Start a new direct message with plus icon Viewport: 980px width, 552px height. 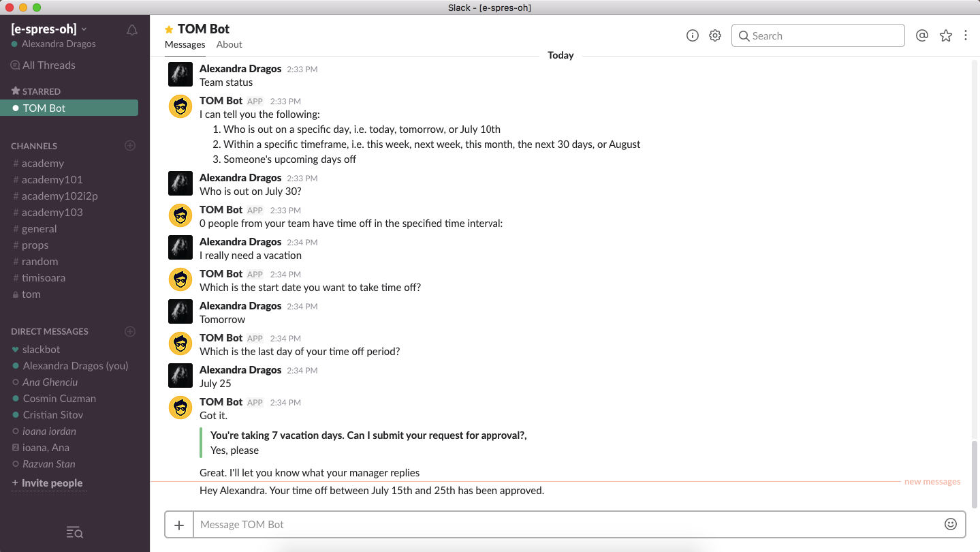pyautogui.click(x=130, y=332)
